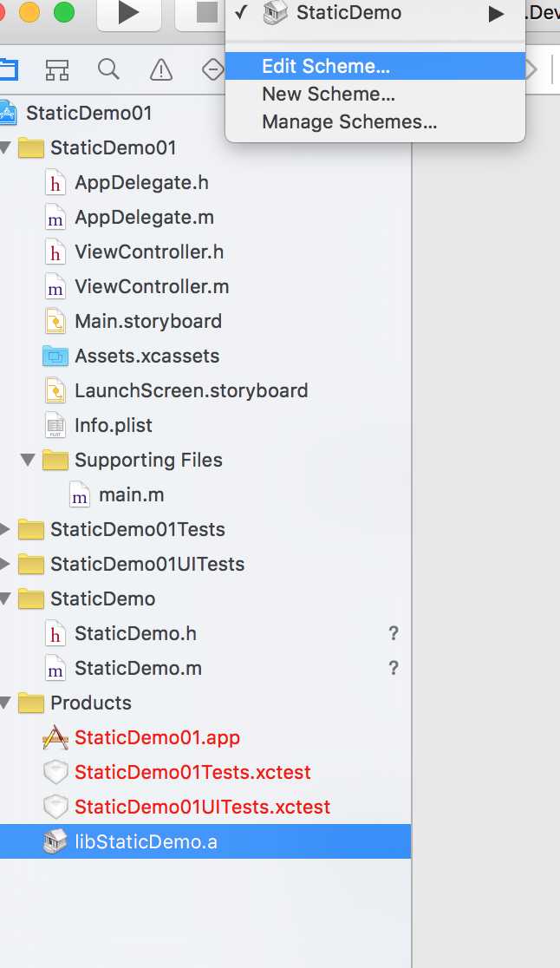Select the StaticDemo01 group folder
This screenshot has width=560, height=968.
coord(113,148)
